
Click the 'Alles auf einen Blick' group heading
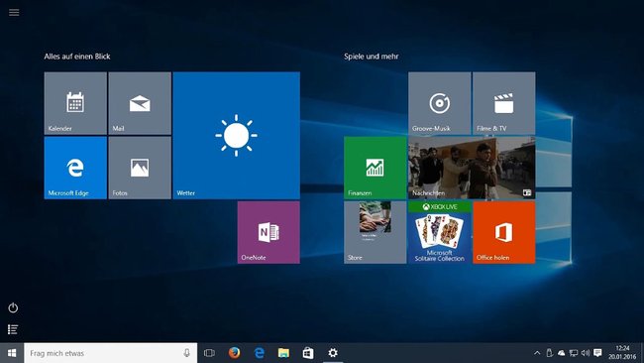77,57
